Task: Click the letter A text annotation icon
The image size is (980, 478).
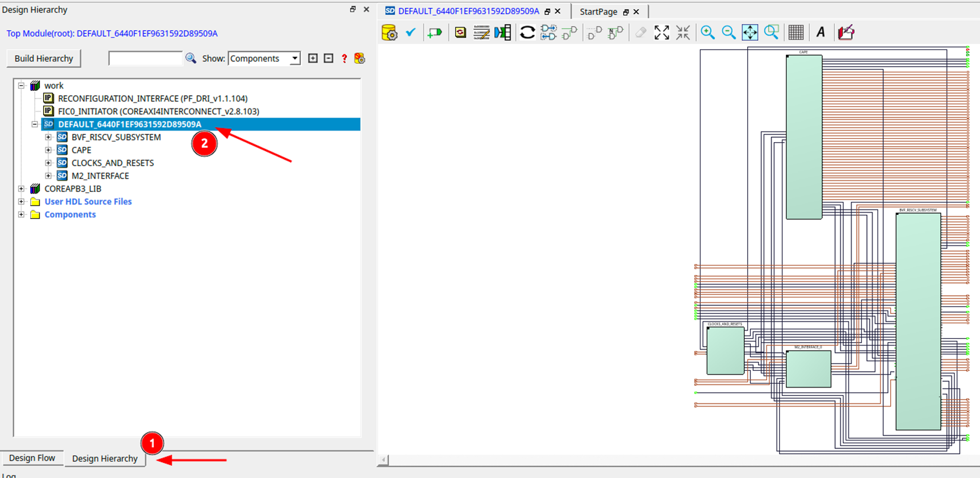Action: point(821,33)
